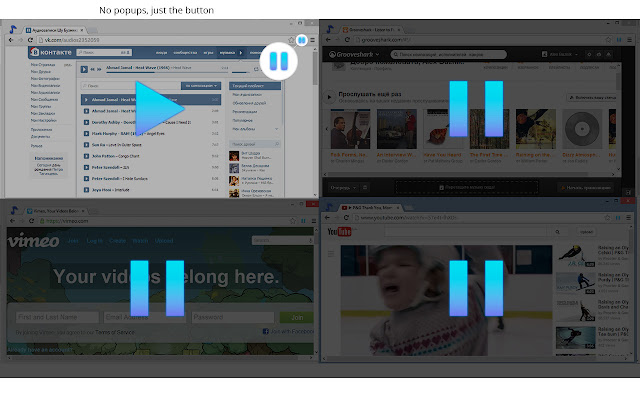
Task: Click the YouTube logo
Action: tap(339, 232)
